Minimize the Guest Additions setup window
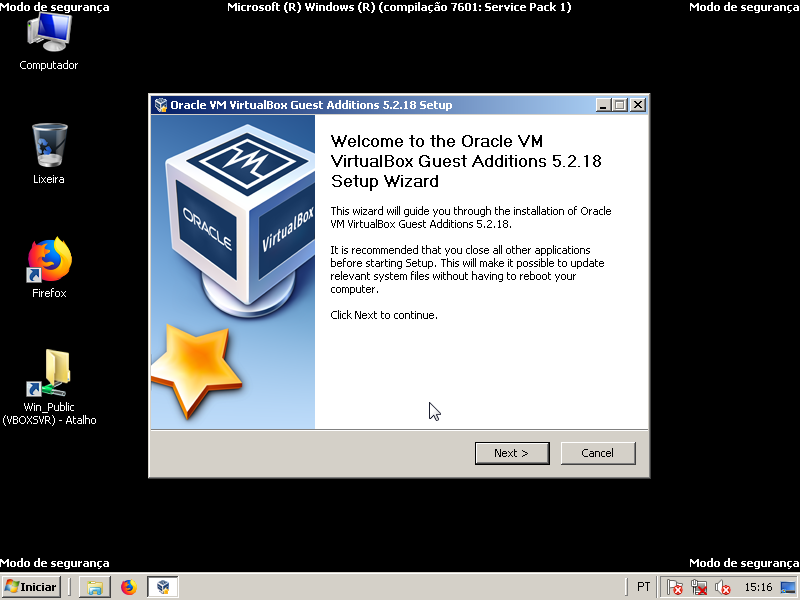This screenshot has width=800, height=600. [x=604, y=105]
